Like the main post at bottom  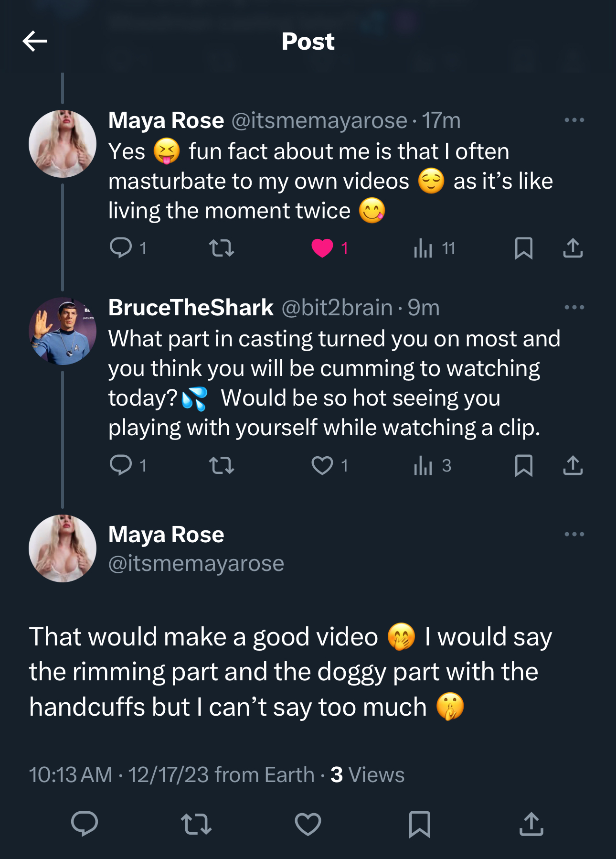click(x=308, y=824)
